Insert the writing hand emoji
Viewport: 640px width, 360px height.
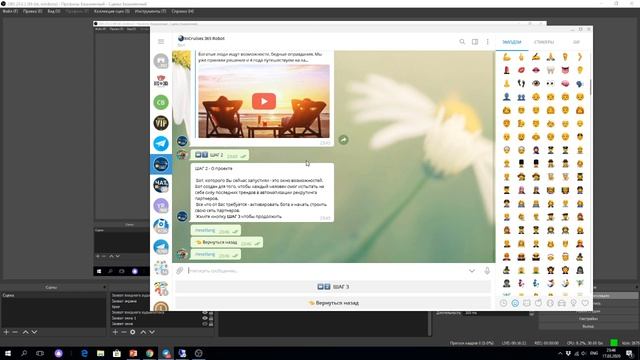536,57
